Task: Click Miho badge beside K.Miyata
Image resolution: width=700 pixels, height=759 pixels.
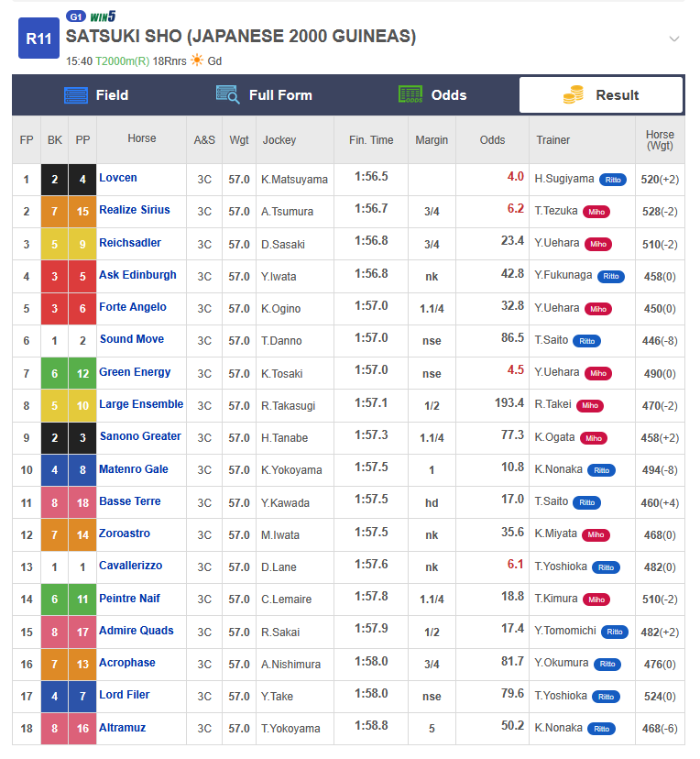Action: click(x=596, y=534)
